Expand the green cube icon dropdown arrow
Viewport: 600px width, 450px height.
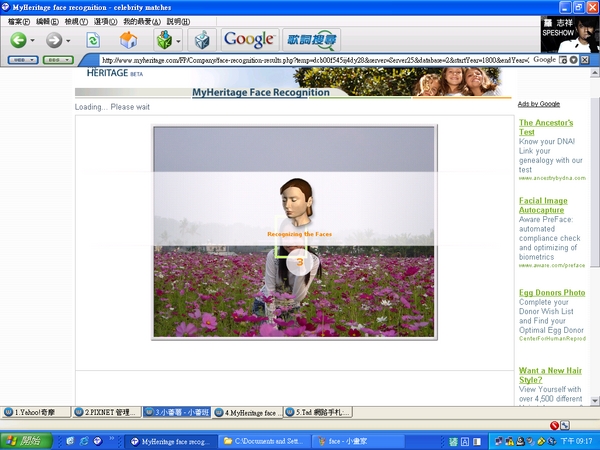pyautogui.click(x=178, y=40)
